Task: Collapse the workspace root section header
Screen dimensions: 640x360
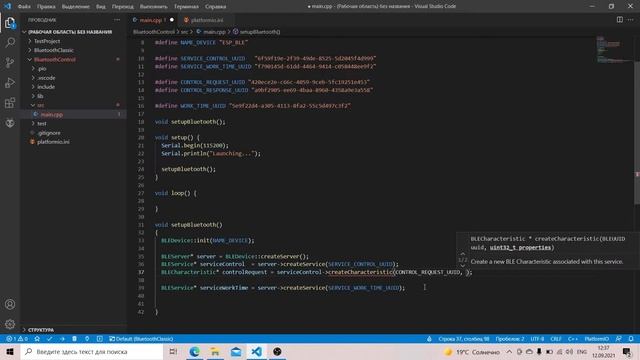Action: pyautogui.click(x=69, y=32)
